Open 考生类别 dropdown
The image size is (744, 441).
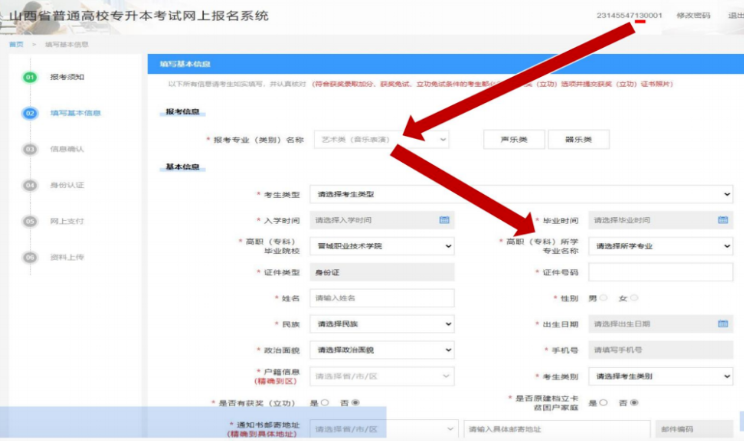[x=660, y=376]
